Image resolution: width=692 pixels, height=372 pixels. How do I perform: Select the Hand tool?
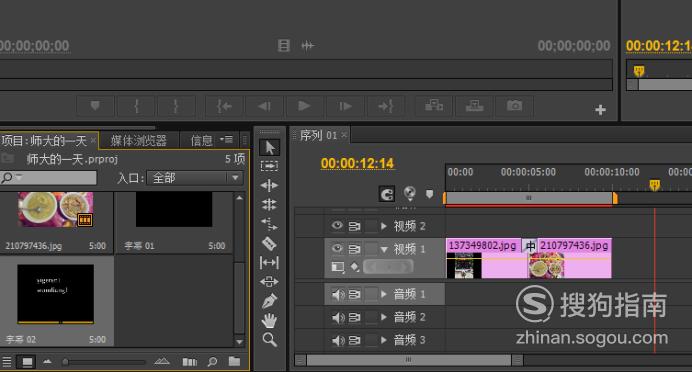point(269,320)
